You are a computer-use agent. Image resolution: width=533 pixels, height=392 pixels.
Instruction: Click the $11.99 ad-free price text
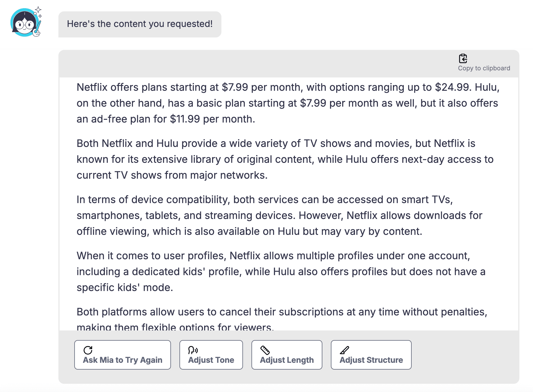point(185,119)
